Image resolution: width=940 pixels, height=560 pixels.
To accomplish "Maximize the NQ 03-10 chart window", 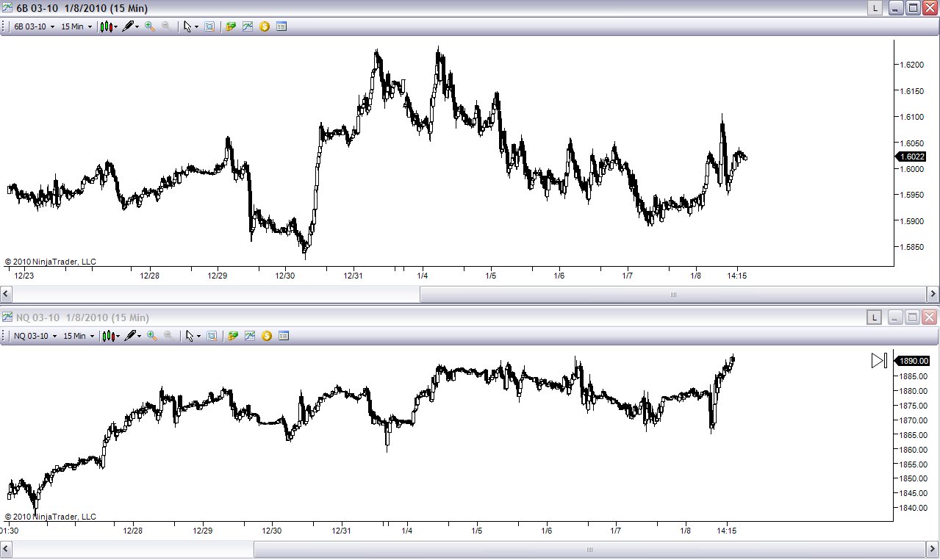I will (913, 317).
